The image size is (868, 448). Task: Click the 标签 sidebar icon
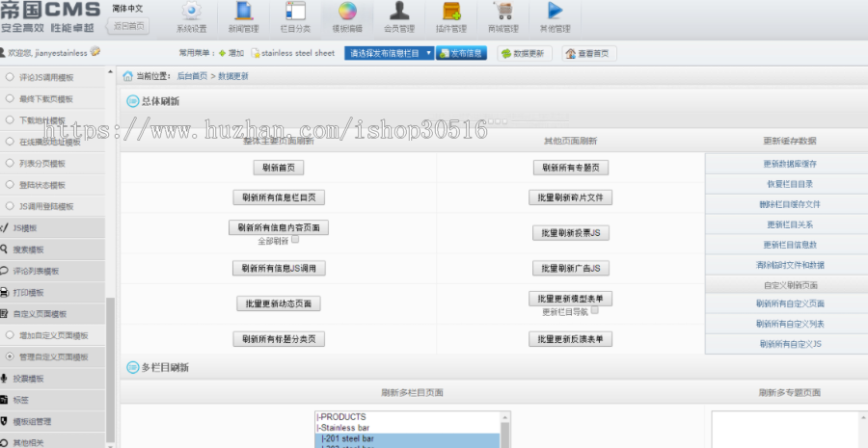pos(4,400)
